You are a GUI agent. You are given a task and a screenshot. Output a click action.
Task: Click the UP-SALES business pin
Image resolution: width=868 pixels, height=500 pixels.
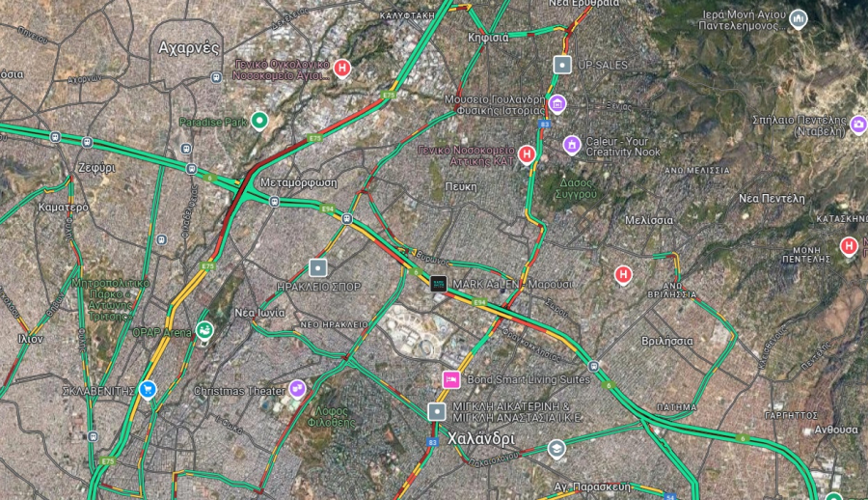point(562,65)
